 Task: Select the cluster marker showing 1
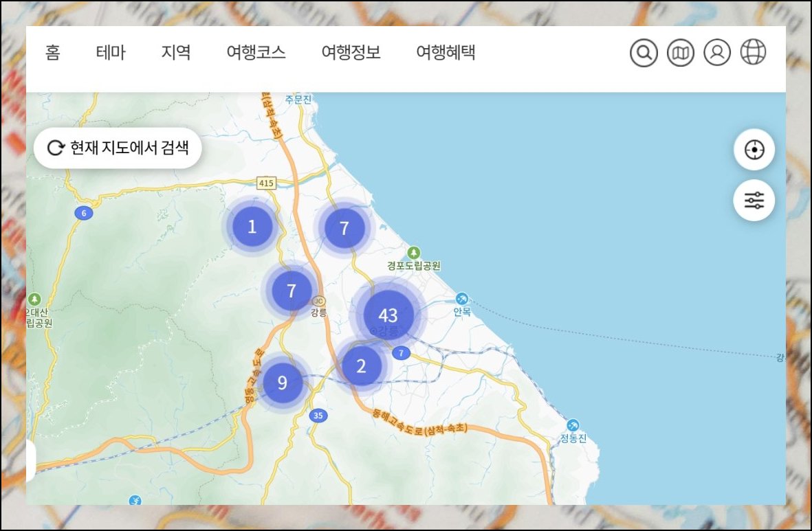point(252,227)
